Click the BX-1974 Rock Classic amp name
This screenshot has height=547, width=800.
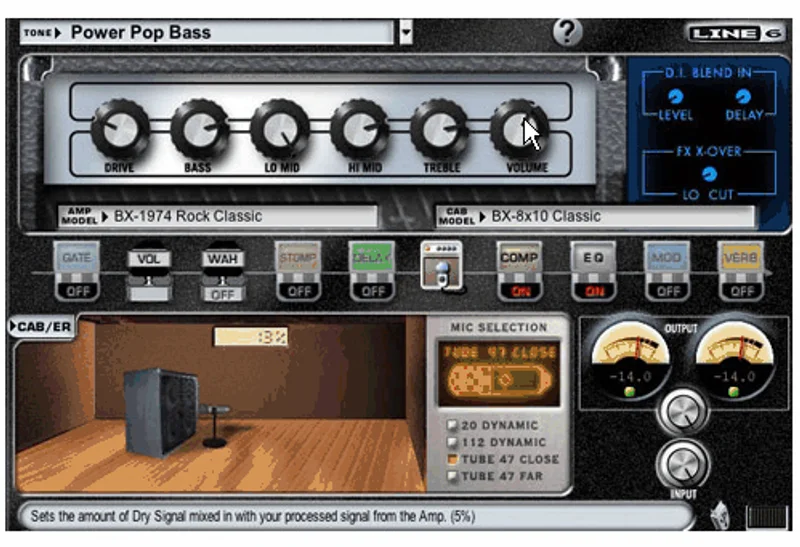[x=188, y=216]
